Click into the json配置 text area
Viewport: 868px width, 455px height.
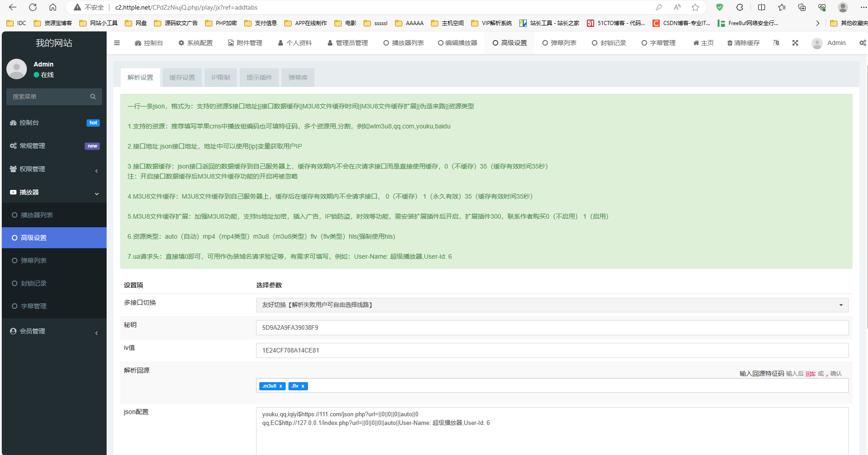[552, 431]
